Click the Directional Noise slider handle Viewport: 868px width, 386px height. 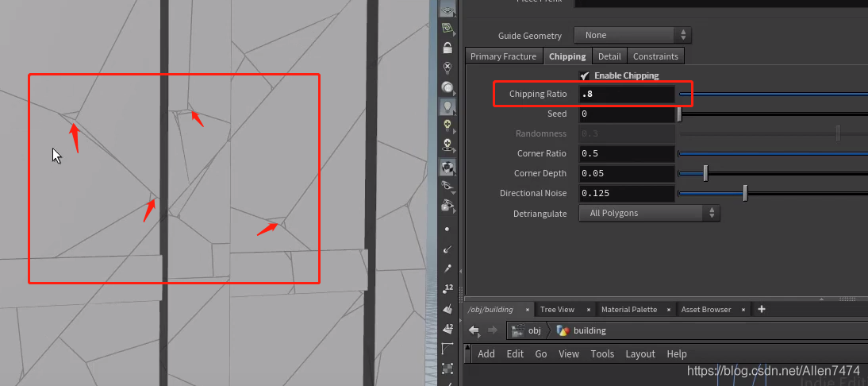point(745,193)
